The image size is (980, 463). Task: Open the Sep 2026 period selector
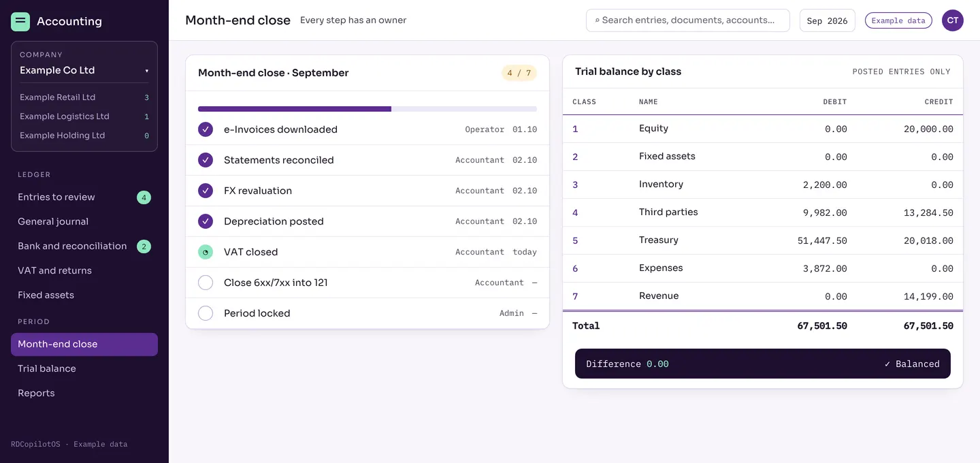pos(827,20)
